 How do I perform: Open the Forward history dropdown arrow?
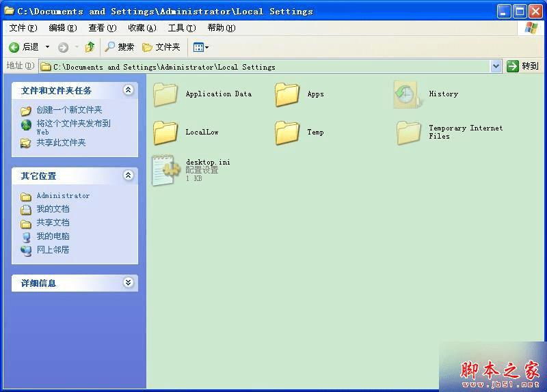click(x=77, y=46)
